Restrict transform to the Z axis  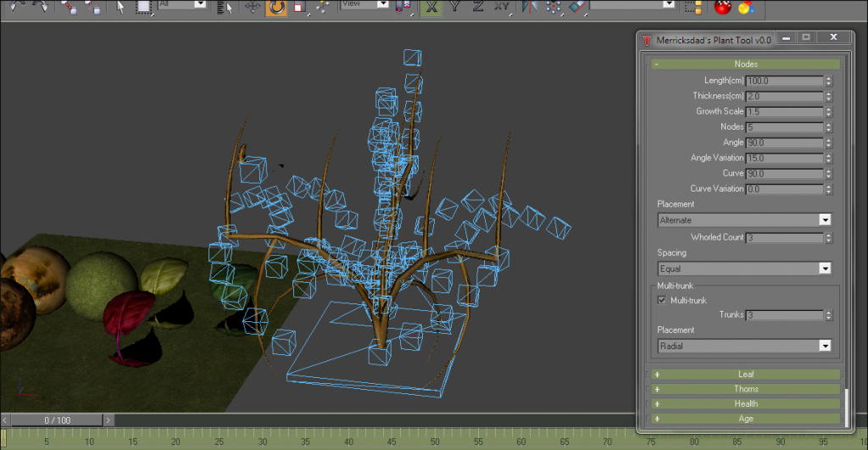478,8
